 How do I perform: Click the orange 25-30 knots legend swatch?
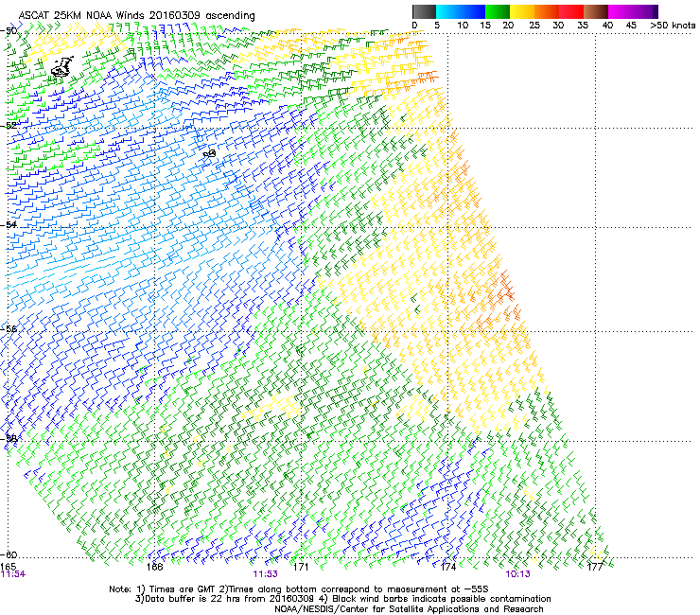coord(547,11)
